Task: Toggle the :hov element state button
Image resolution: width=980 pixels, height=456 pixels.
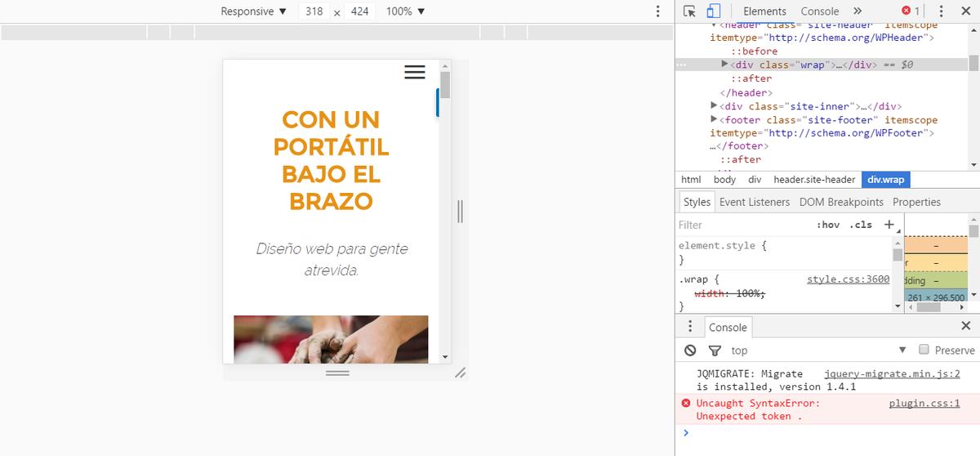Action: 828,225
